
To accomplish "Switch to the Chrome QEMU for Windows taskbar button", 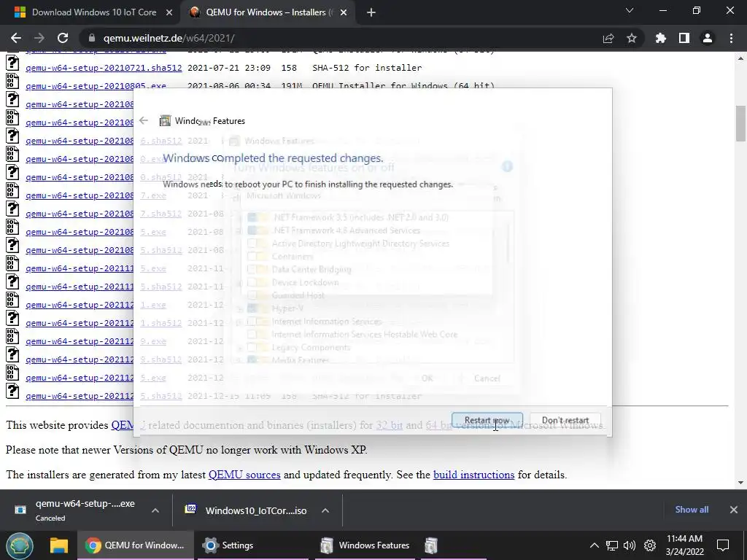I will coord(135,545).
